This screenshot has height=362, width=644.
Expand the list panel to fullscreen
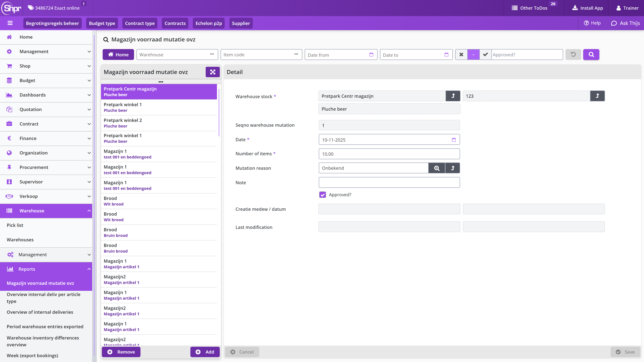point(213,72)
